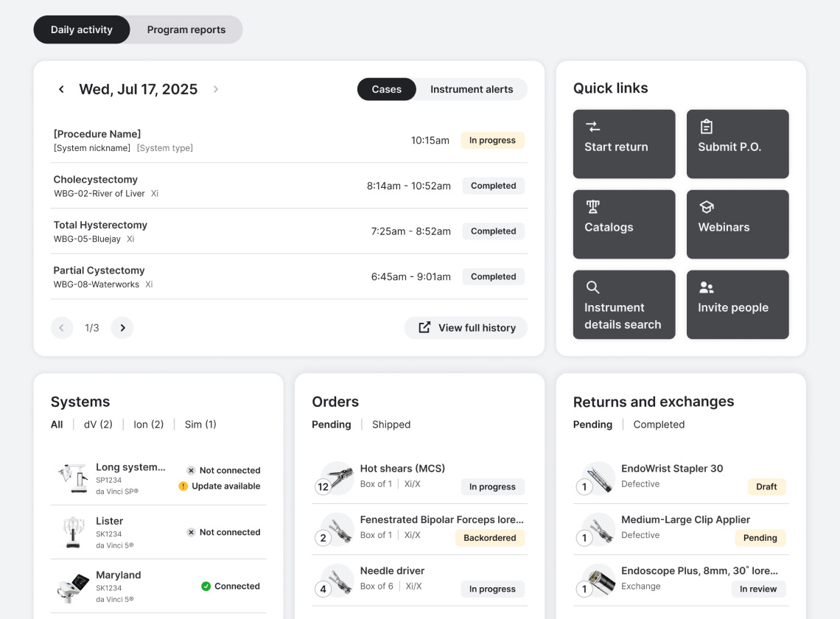Open Instrument details search
Viewport: 840px width, 619px height.
[623, 304]
